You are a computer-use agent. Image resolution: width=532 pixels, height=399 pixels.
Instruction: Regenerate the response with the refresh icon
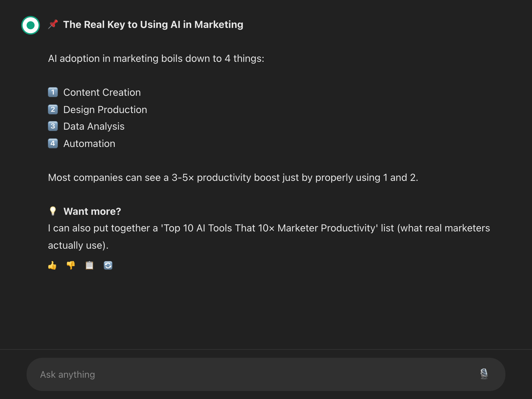[x=108, y=265]
